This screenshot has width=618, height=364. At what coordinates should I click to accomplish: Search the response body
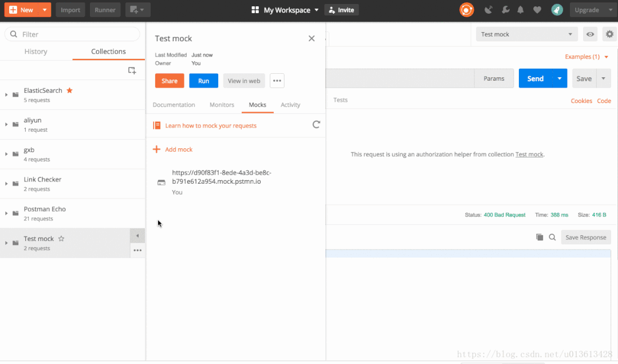click(x=552, y=237)
